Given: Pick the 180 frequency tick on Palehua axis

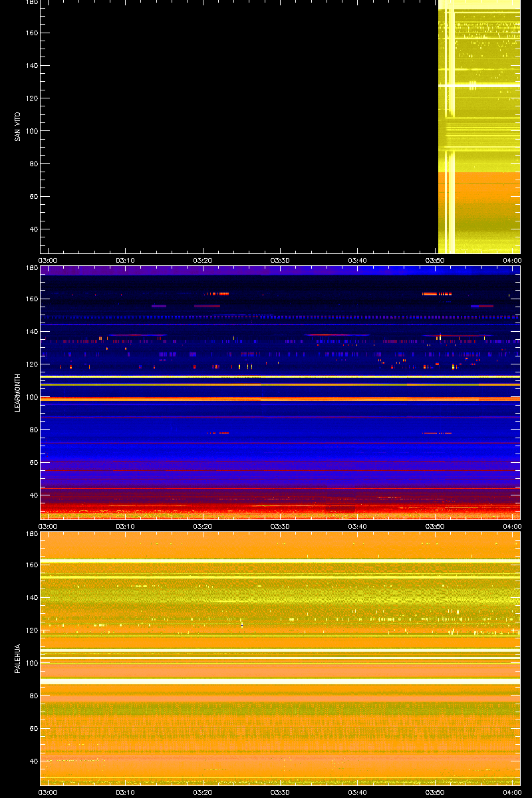Looking at the screenshot, I should point(31,534).
